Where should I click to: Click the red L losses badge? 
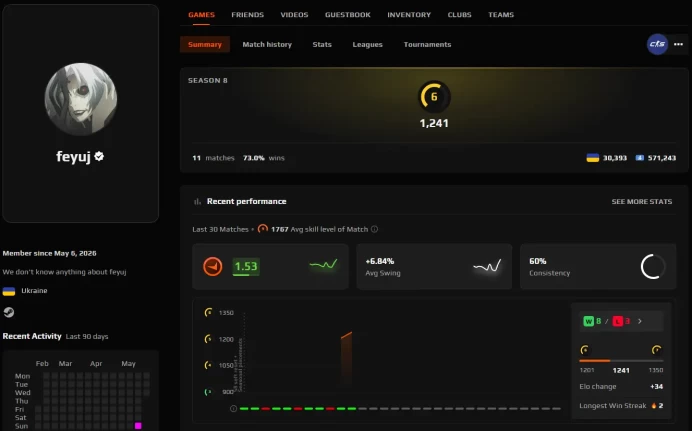(617, 321)
